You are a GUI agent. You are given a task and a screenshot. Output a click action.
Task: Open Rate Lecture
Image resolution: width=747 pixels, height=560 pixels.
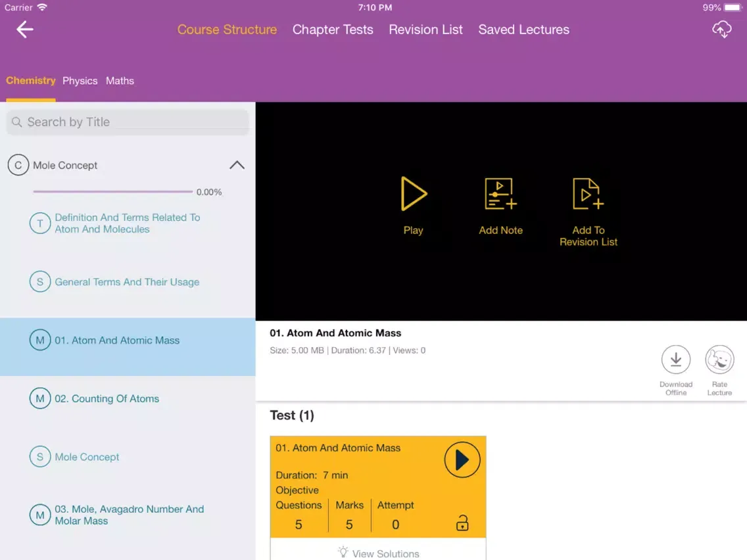click(x=719, y=360)
